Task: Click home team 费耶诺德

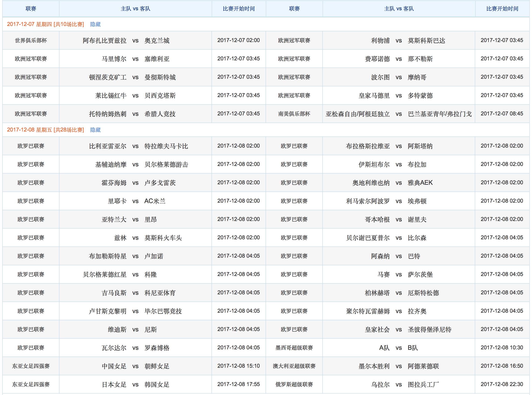Action: click(377, 59)
